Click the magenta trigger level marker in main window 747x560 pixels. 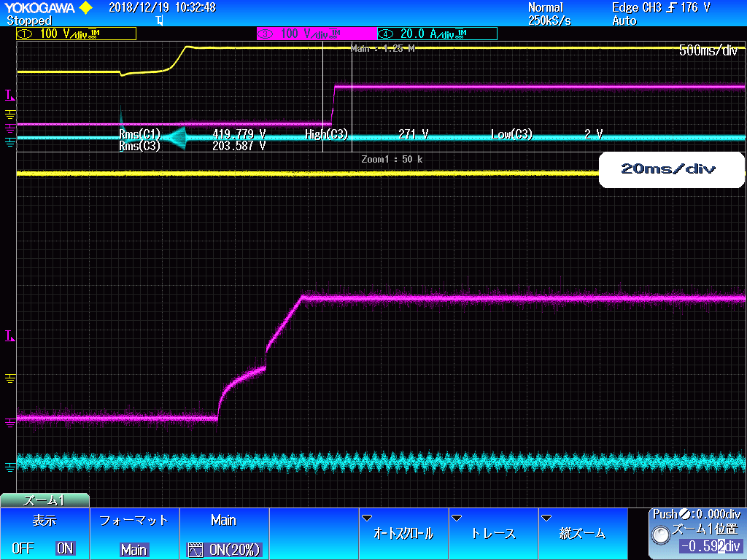coord(10,96)
